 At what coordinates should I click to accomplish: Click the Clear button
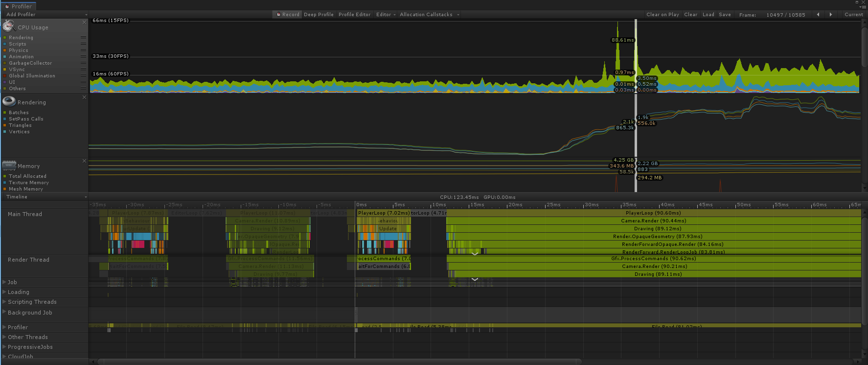click(690, 15)
